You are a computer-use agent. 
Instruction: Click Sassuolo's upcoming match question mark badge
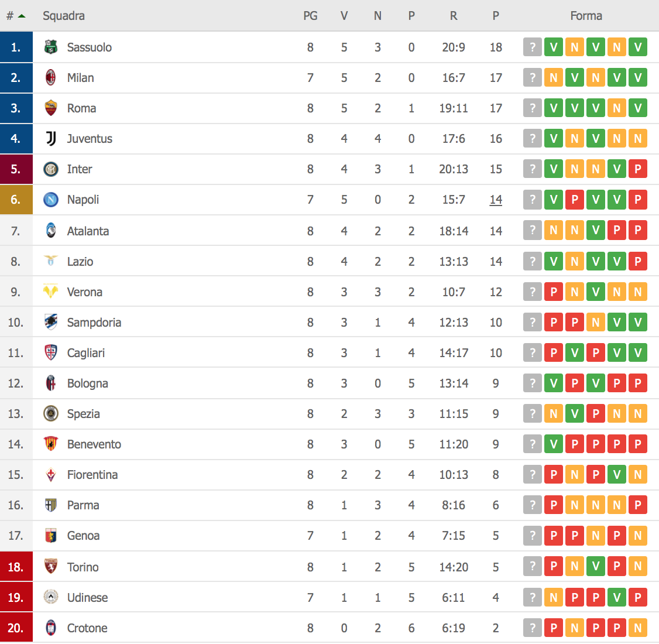click(532, 47)
